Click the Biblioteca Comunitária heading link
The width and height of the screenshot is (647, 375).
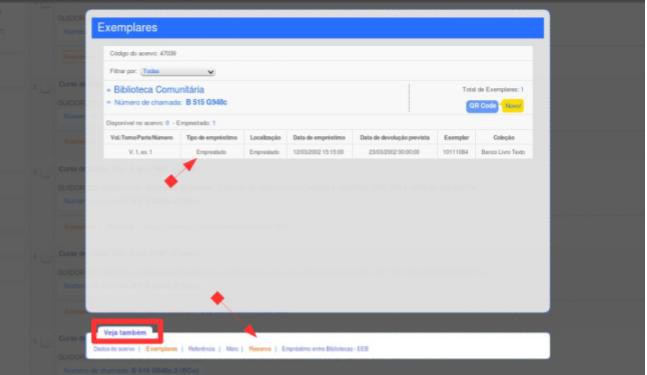[159, 90]
